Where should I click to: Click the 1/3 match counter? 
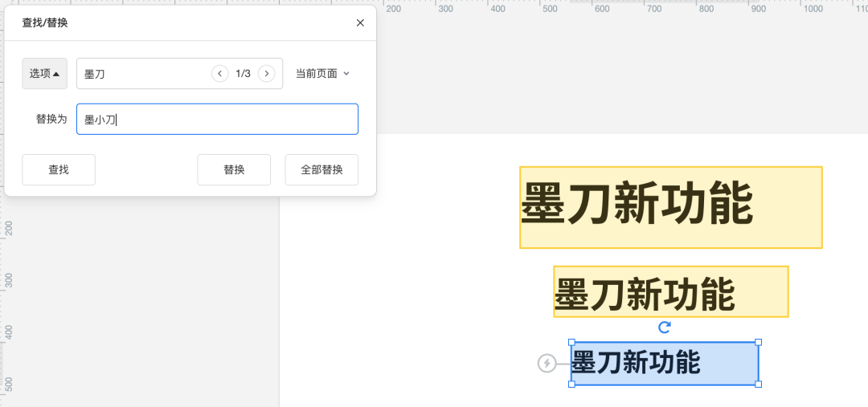[243, 74]
